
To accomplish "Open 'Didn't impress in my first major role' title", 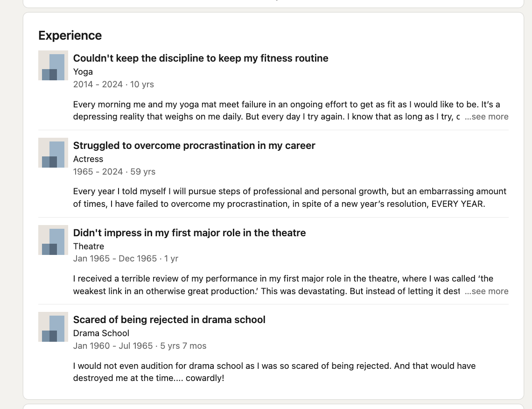I will coord(189,233).
